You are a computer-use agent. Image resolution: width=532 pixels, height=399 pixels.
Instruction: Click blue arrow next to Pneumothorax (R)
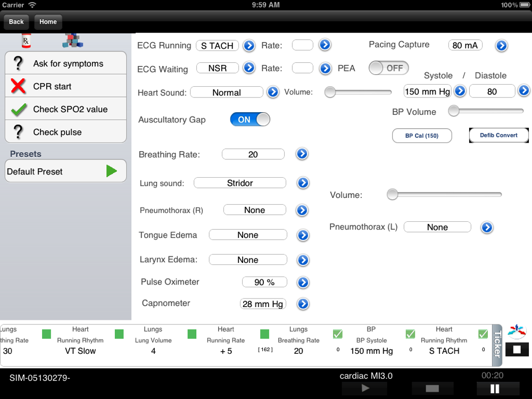[x=302, y=210]
